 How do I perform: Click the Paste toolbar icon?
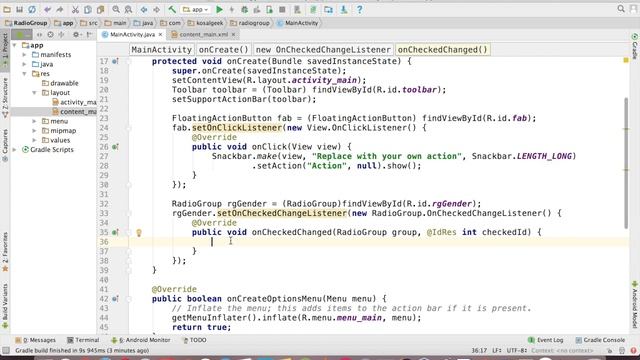pyautogui.click(x=100, y=9)
